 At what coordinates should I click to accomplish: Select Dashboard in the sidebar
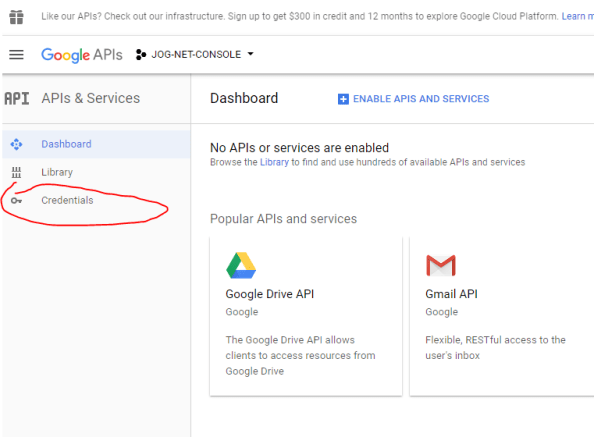click(96, 144)
